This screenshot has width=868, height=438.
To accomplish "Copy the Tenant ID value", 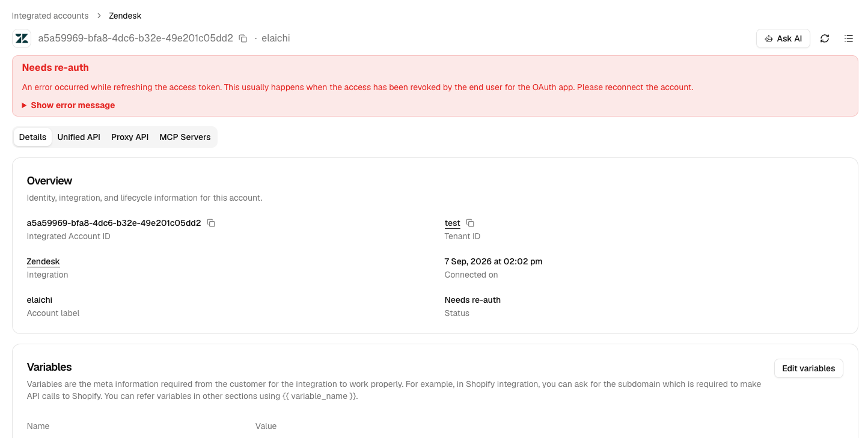I will pos(470,223).
